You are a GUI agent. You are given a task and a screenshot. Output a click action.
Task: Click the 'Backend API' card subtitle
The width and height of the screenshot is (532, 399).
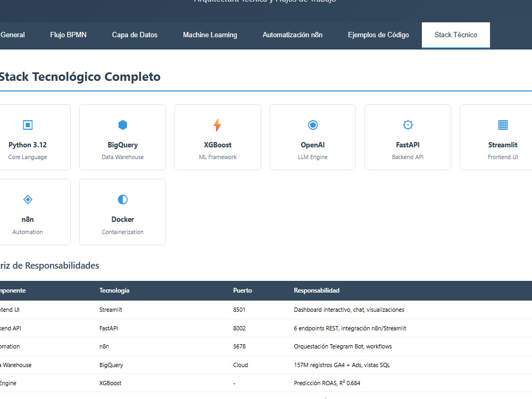click(x=408, y=157)
